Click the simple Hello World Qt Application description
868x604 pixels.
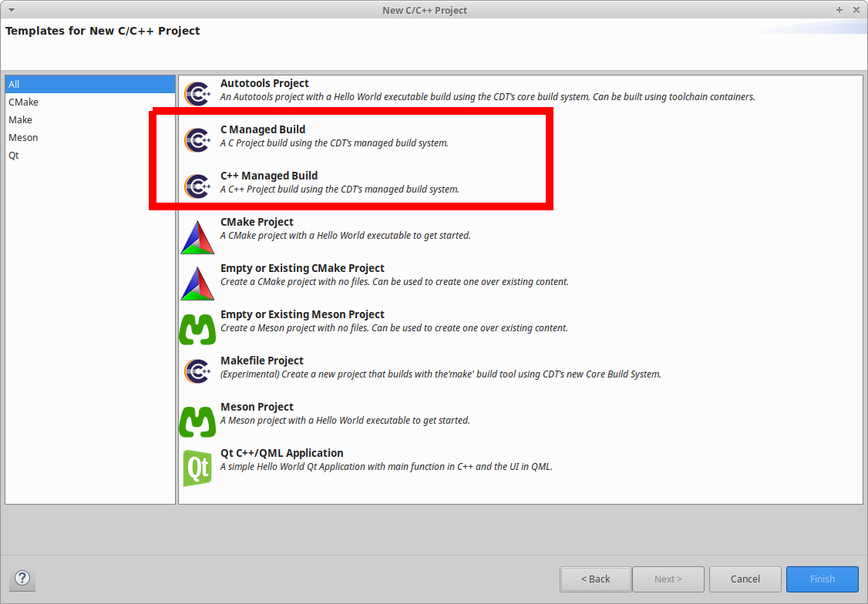386,467
